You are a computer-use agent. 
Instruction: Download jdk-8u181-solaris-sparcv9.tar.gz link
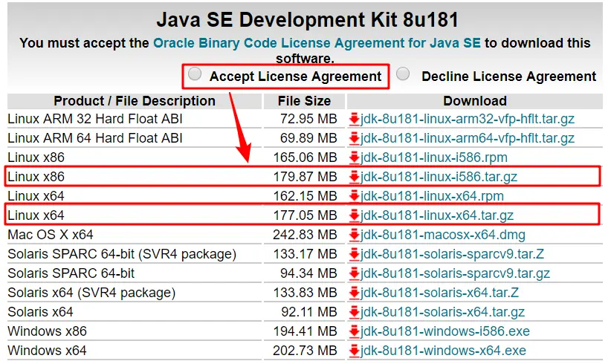point(455,273)
